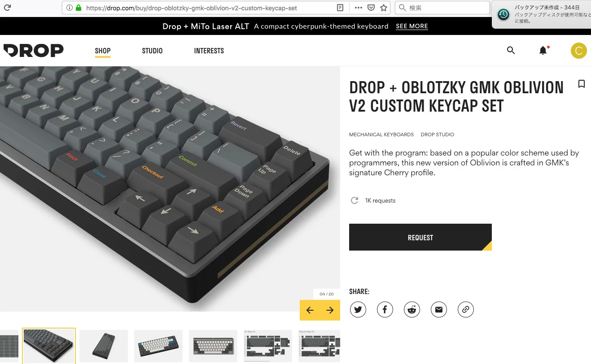Open the browser page actions ellipsis menu
591x364 pixels.
click(x=359, y=8)
